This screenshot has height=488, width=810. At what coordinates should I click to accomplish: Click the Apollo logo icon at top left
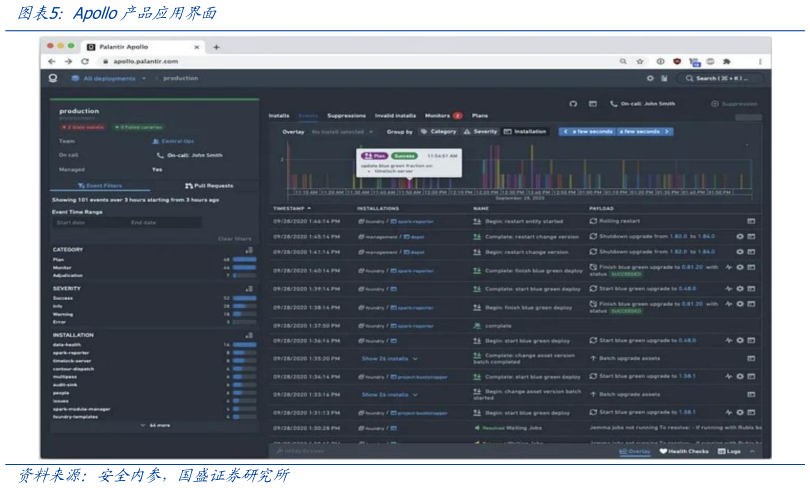(53, 78)
